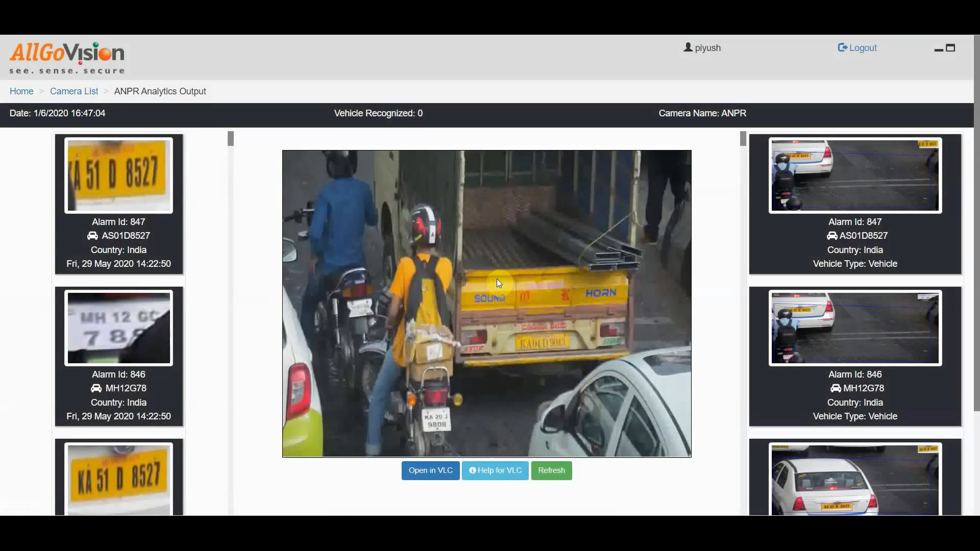The image size is (980, 551).
Task: Click Camera Name: ANPR text
Action: [x=702, y=113]
